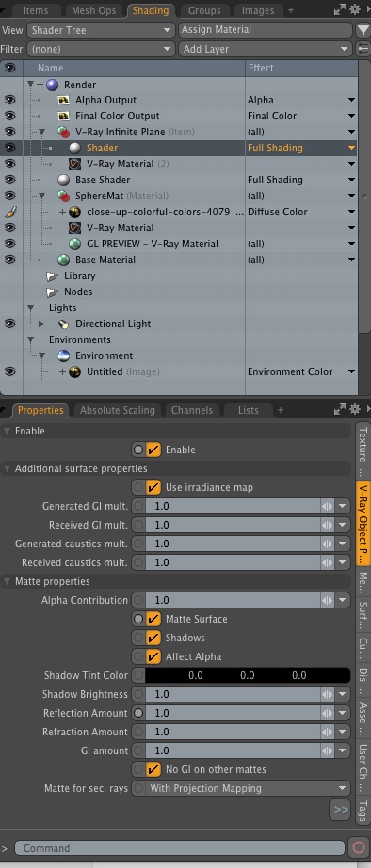
Task: Click the Alpha Output layer icon
Action: [x=64, y=101]
